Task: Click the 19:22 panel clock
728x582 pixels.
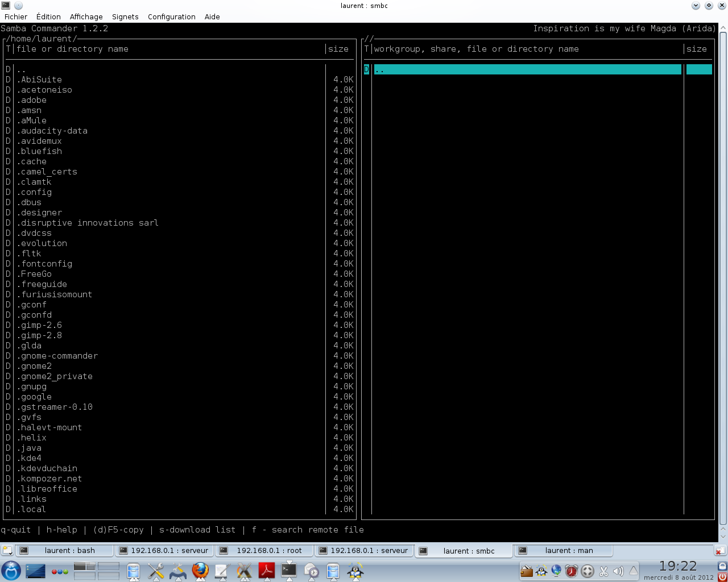Action: pyautogui.click(x=678, y=566)
